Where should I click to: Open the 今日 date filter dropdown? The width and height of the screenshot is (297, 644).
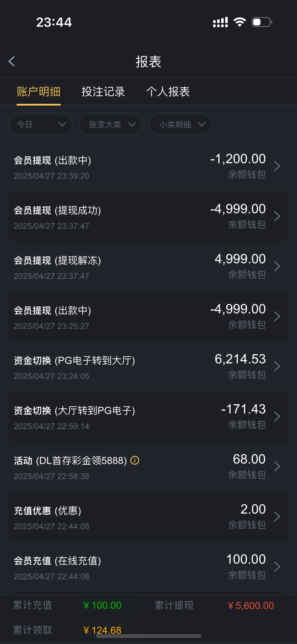(41, 124)
